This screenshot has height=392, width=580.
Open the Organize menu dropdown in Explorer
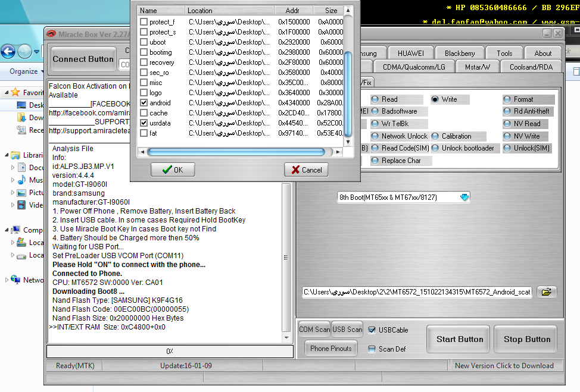click(x=26, y=71)
